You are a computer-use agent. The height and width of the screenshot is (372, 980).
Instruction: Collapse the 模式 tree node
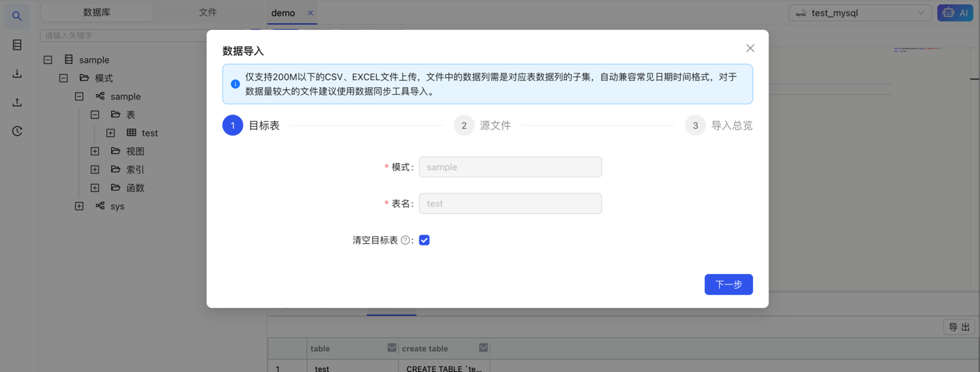click(x=63, y=78)
